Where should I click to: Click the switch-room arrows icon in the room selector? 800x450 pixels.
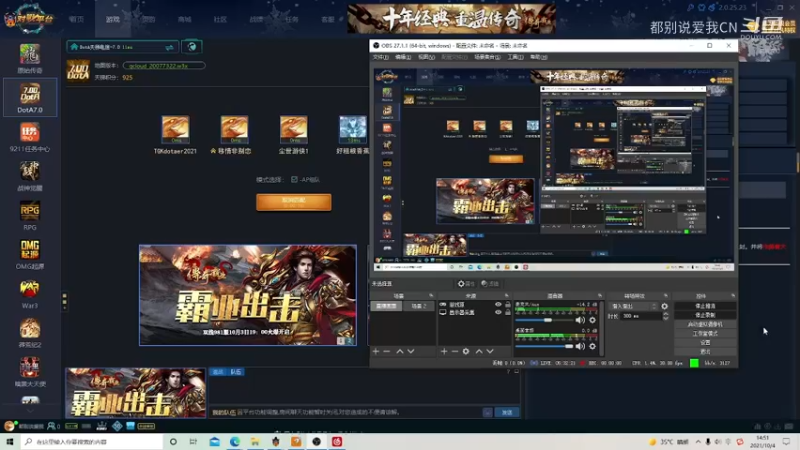[x=169, y=47]
